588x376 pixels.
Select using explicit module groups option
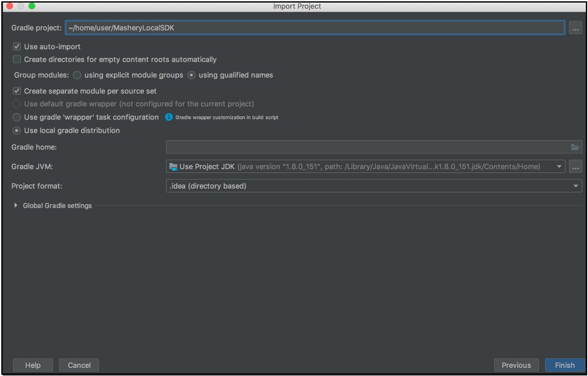coord(77,75)
